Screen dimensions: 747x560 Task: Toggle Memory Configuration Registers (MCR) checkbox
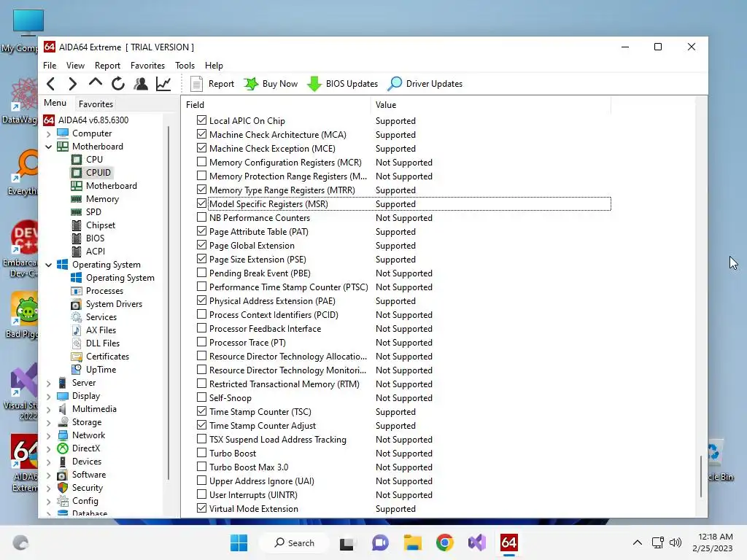pyautogui.click(x=201, y=162)
